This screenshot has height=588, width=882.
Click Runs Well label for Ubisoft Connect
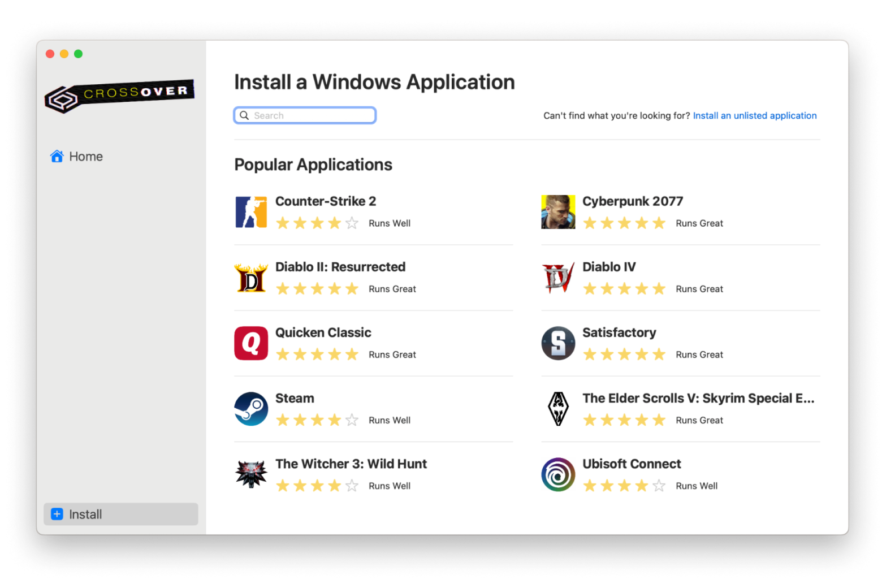[x=697, y=486]
